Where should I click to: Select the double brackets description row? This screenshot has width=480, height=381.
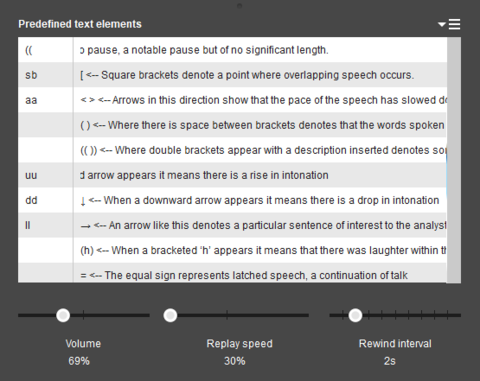(x=232, y=150)
